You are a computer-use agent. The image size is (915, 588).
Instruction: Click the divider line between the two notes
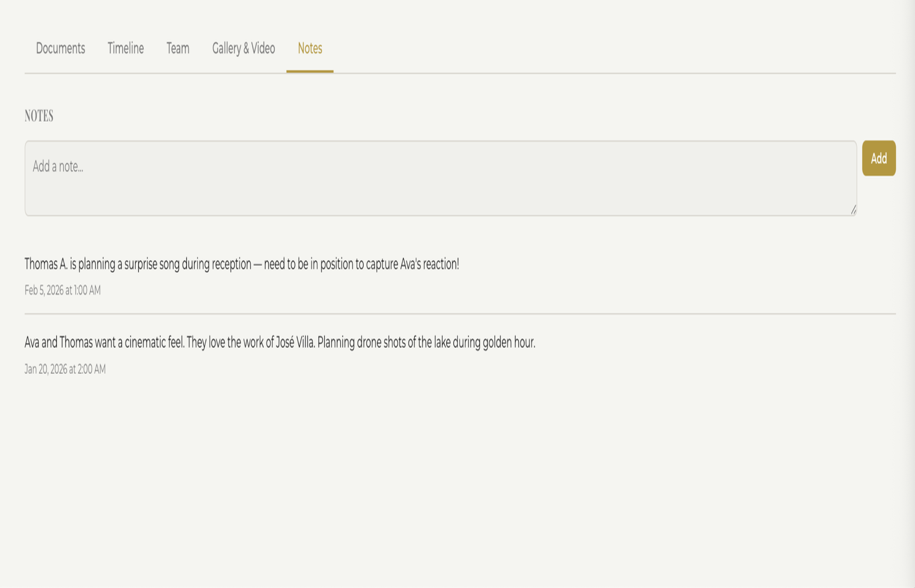tap(457, 314)
